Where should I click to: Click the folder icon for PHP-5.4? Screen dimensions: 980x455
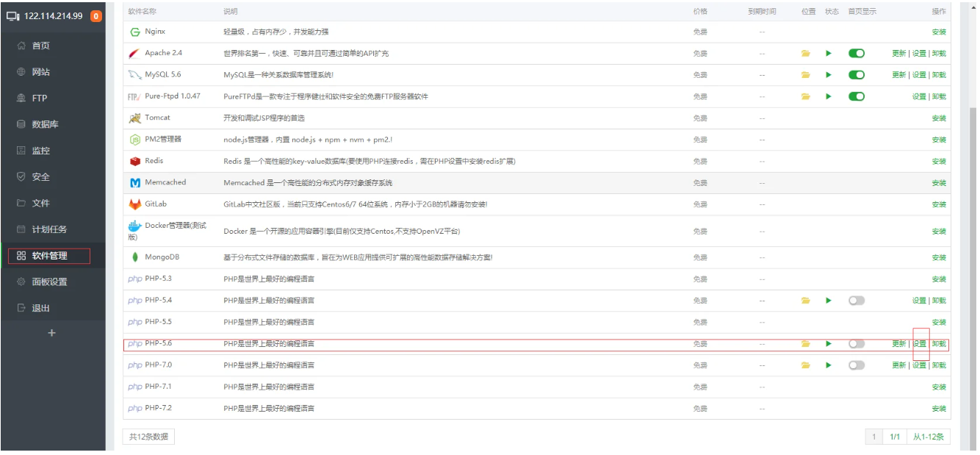pos(806,301)
